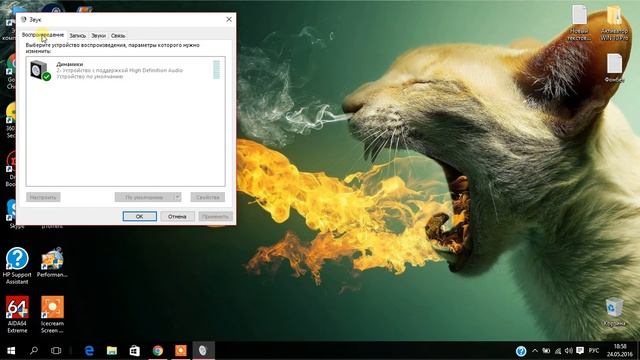
Task: Click the speaker volume level meter
Action: coord(216,69)
